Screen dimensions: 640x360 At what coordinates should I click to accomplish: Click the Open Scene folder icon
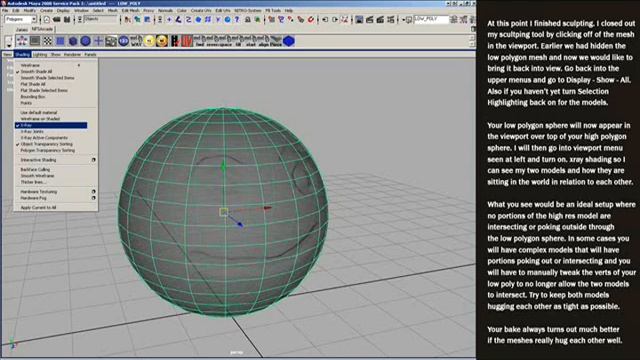[56, 19]
